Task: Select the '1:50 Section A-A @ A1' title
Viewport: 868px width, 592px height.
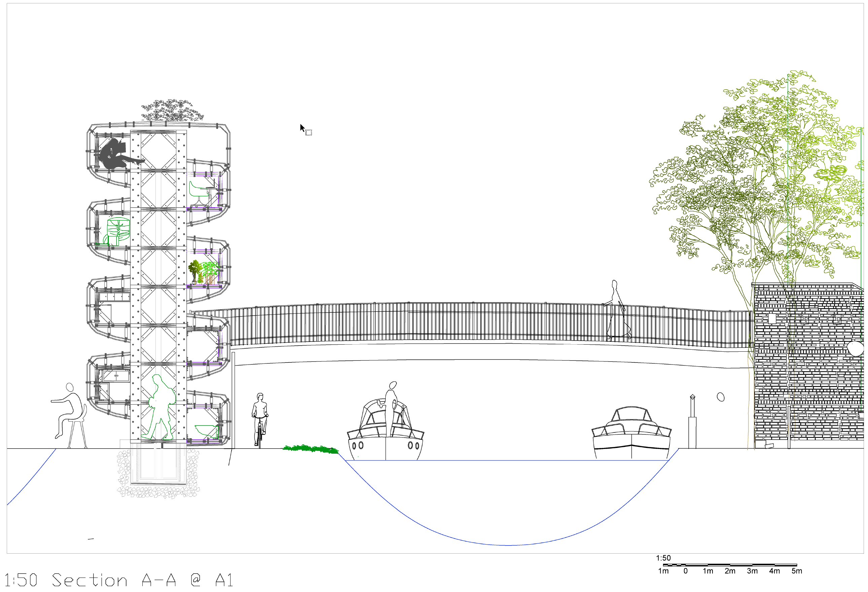Action: [x=119, y=580]
